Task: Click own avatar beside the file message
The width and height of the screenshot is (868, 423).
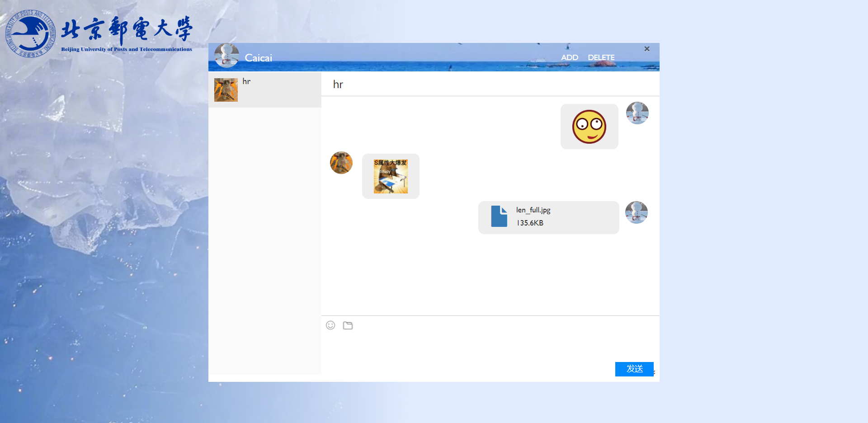Action: pos(637,212)
